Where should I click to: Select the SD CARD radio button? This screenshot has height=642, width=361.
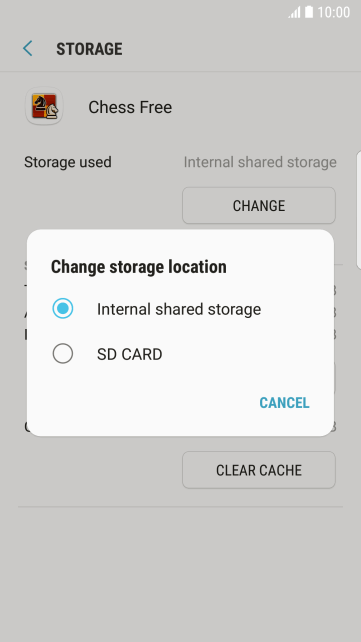[63, 353]
